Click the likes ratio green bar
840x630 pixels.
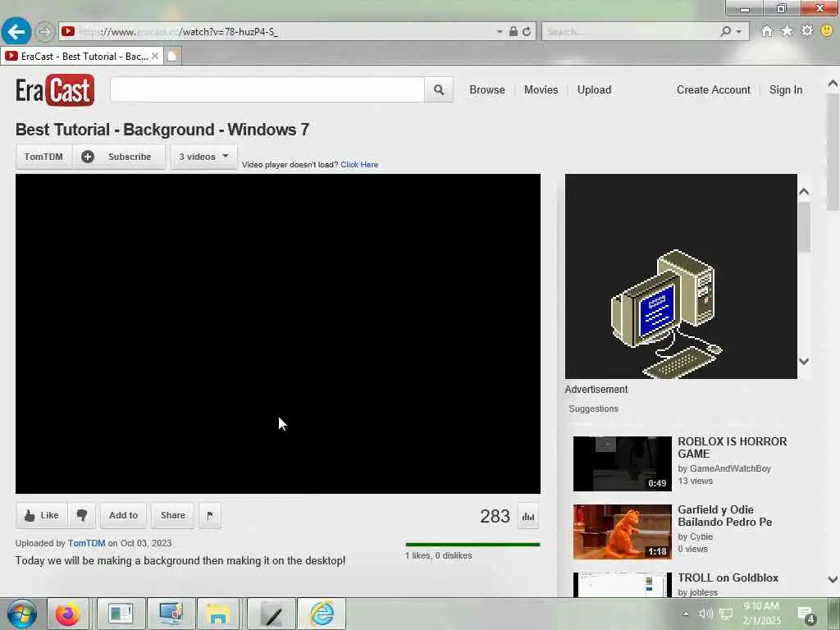tap(472, 545)
